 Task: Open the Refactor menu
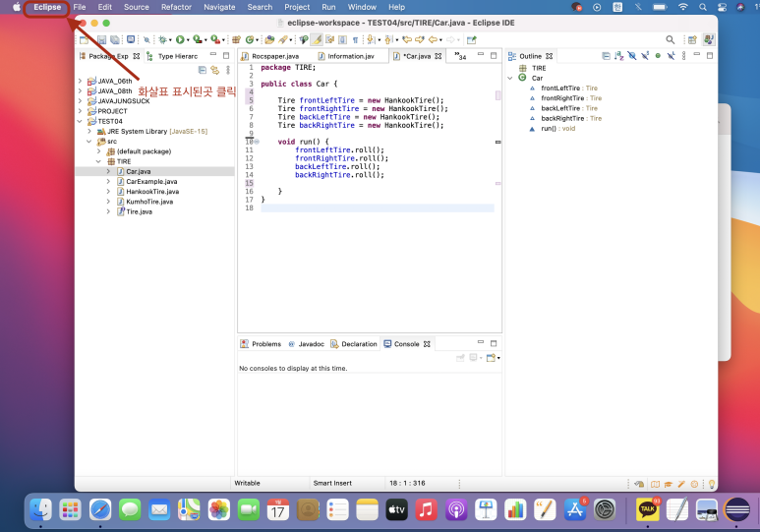pyautogui.click(x=176, y=7)
